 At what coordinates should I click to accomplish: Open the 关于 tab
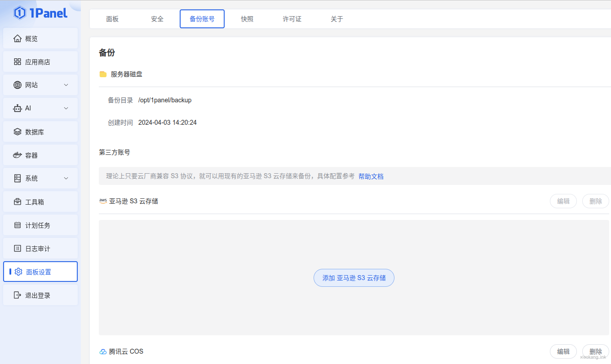337,19
